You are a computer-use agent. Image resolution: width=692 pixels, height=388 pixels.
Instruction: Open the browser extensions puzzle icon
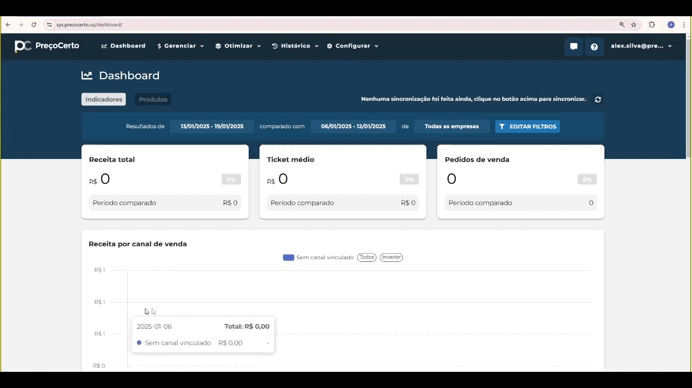coord(652,25)
